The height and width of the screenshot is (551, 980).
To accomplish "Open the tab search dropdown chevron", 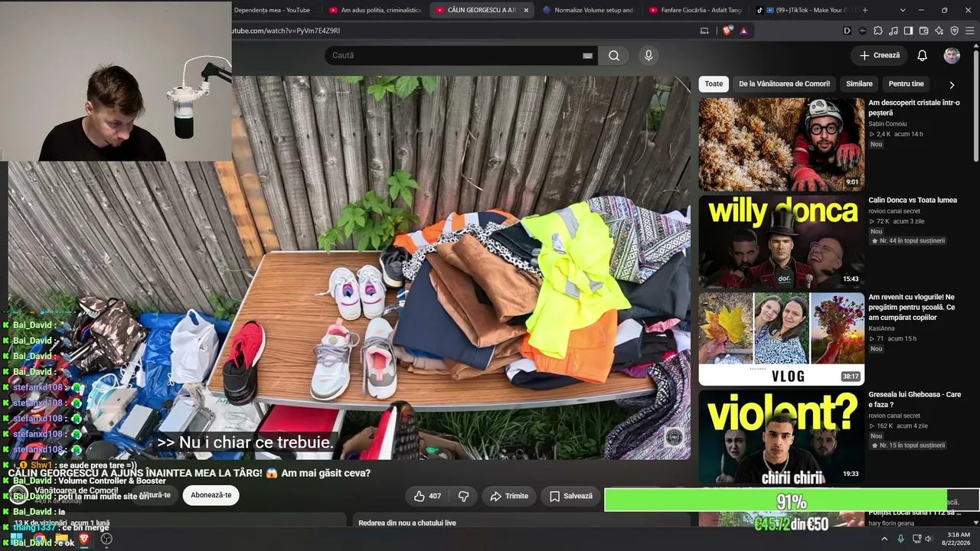I will (x=903, y=10).
